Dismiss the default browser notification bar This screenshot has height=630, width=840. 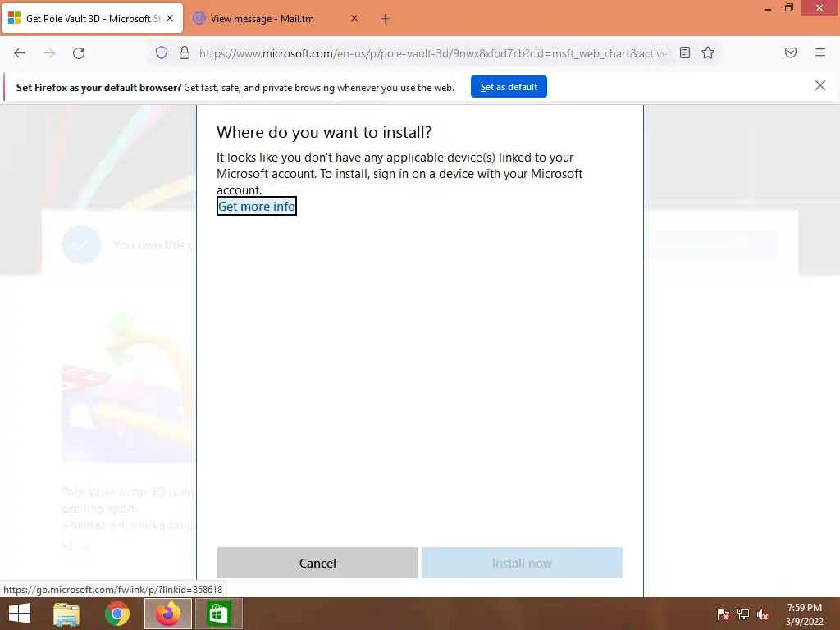pos(819,85)
